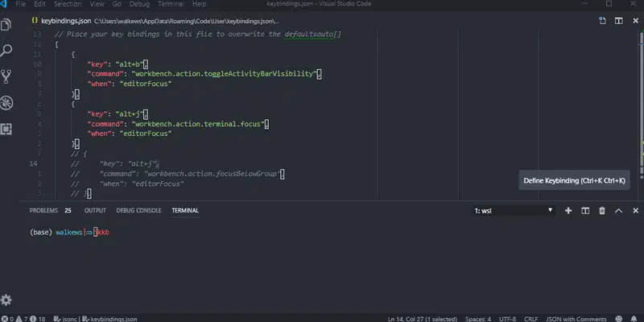Screen dimensions: 644x322
Task: Click inside the terminal prompt line
Action: pos(69,233)
